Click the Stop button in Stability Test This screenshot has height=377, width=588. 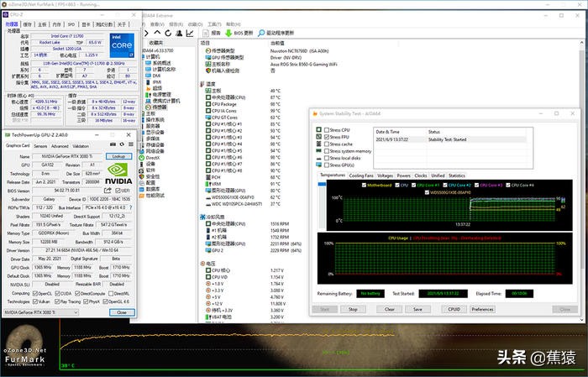(x=353, y=309)
